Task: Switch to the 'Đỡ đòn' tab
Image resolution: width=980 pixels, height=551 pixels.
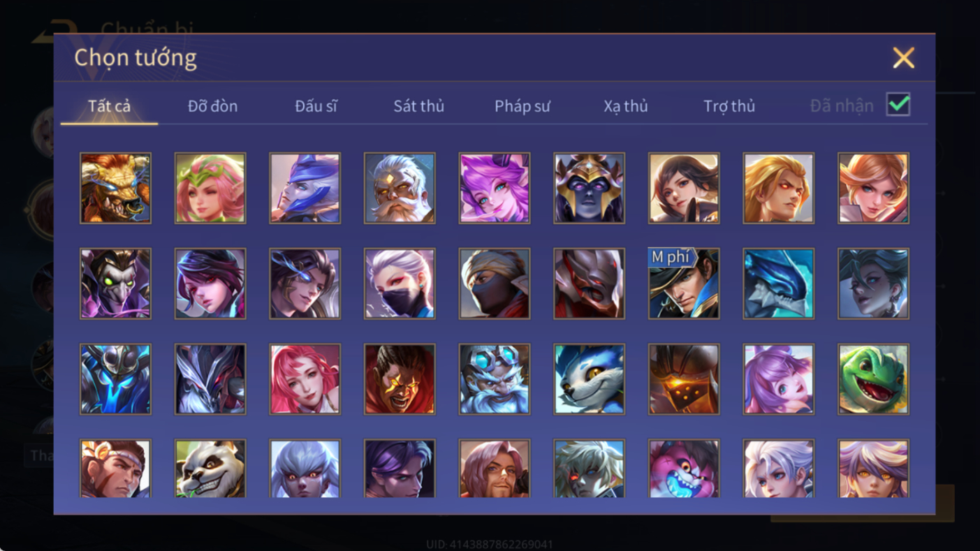Action: coord(212,106)
